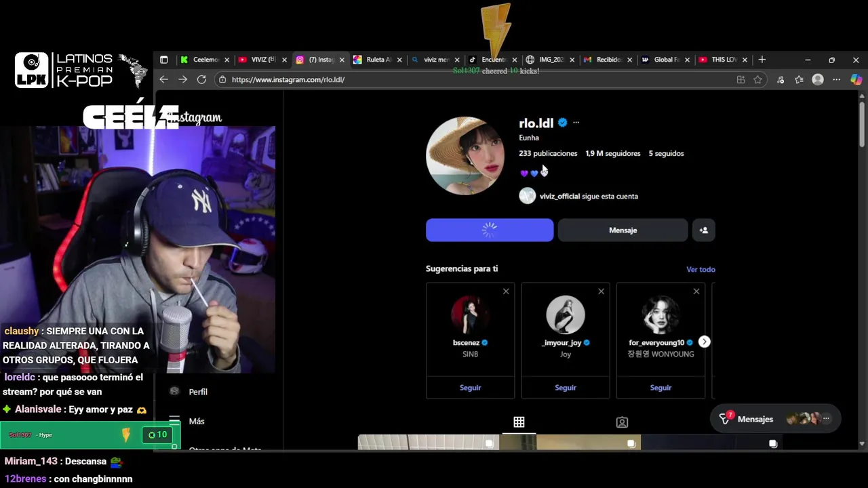This screenshot has width=868, height=488.
Task: Click the browser forward arrow
Action: [x=182, y=79]
